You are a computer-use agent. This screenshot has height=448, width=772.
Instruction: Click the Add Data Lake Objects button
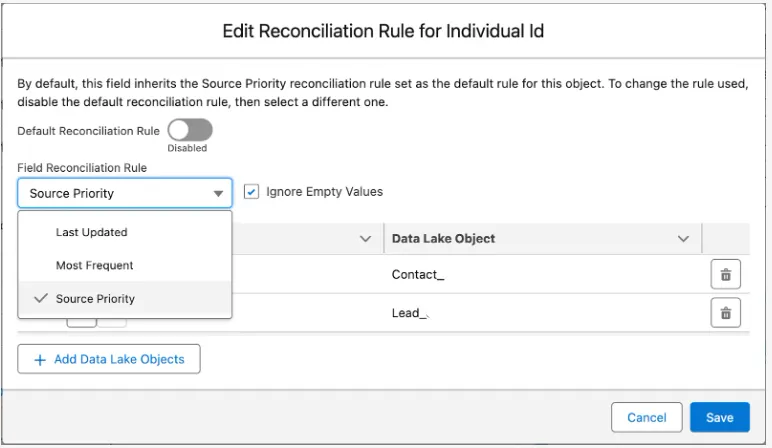coord(109,360)
